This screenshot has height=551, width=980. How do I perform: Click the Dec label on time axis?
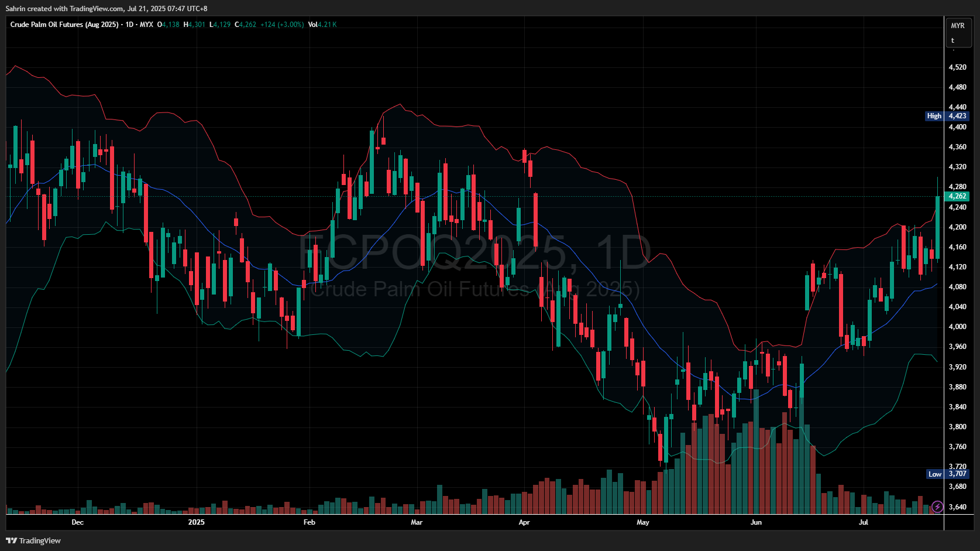77,522
